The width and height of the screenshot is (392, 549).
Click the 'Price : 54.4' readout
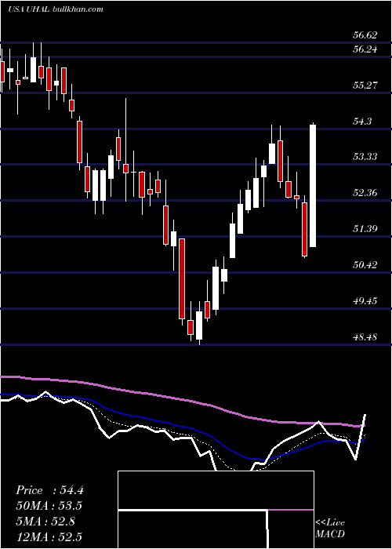[x=49, y=490]
